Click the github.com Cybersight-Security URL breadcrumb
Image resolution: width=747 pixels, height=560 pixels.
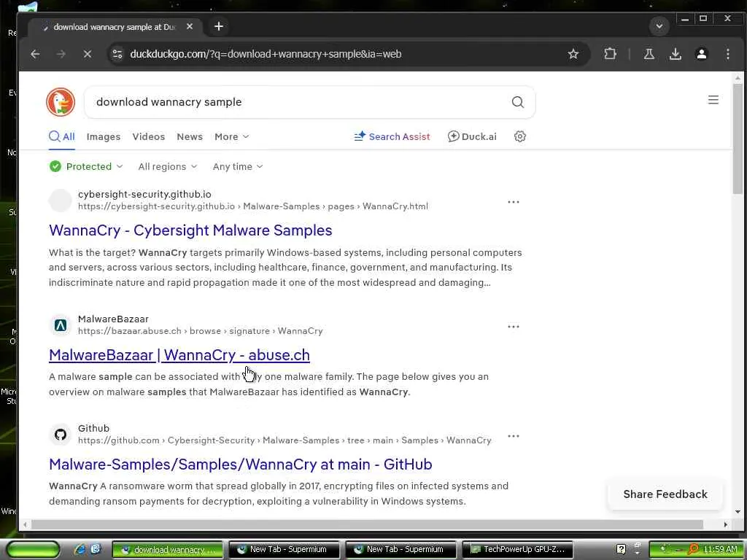pyautogui.click(x=285, y=440)
